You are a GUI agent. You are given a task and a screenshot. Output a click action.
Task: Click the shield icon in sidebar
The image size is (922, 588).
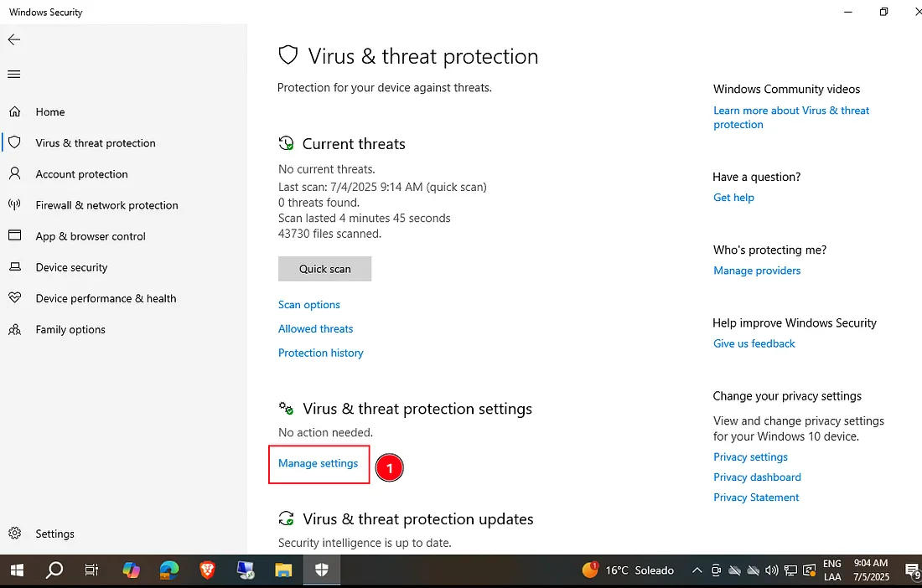15,142
